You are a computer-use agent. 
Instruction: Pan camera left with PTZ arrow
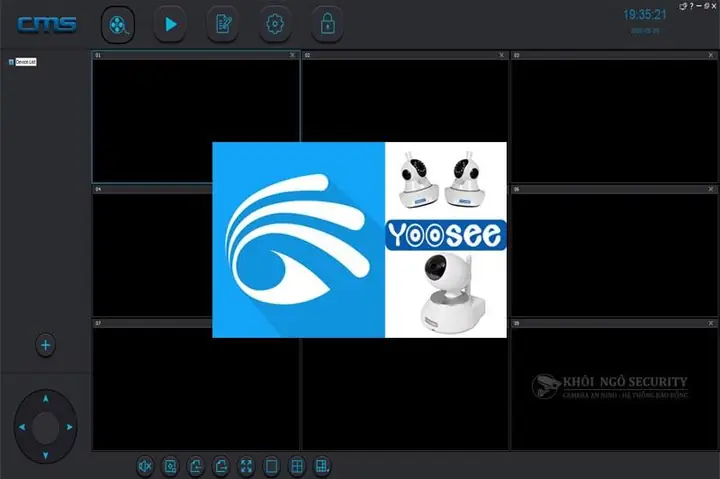pyautogui.click(x=22, y=427)
